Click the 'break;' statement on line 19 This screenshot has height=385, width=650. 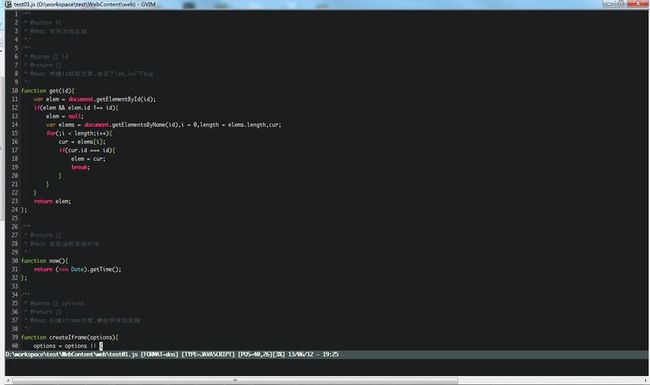(x=80, y=167)
